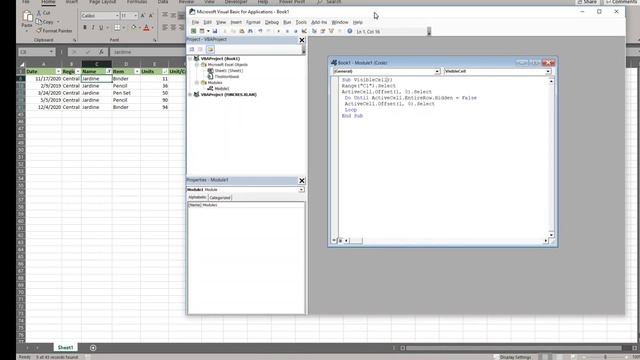Click Fill Color swatch in Excel ribbon

point(133,28)
